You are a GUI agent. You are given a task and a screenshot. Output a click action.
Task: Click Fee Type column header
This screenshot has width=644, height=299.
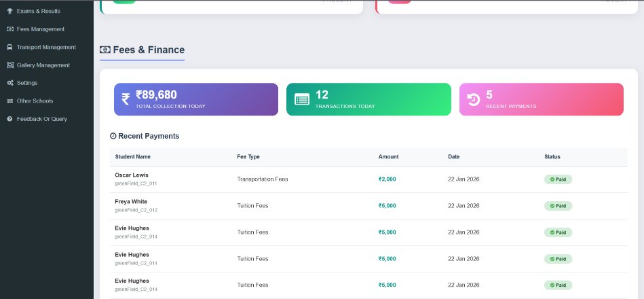248,157
